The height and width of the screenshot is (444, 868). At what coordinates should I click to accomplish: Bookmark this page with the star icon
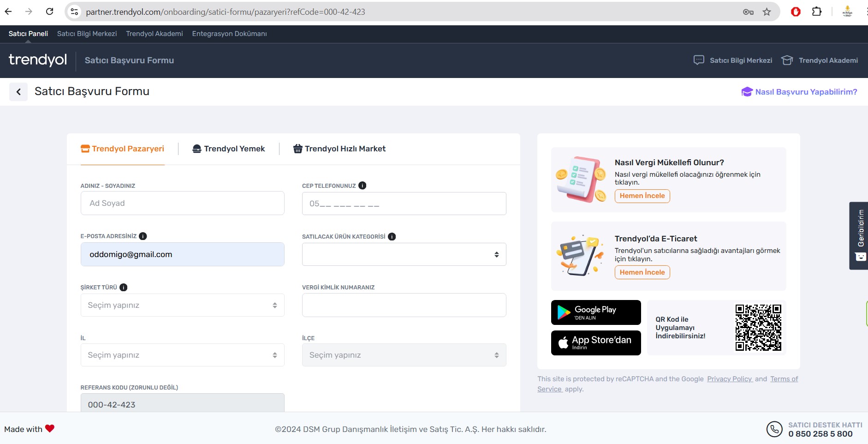pos(767,12)
